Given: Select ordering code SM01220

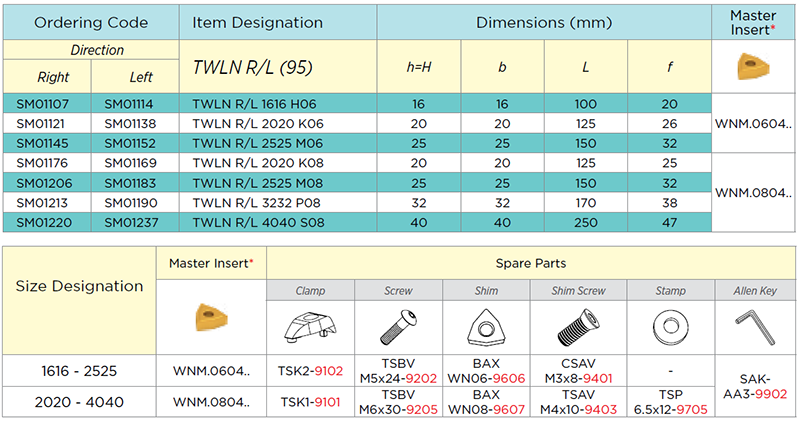Looking at the screenshot, I should 44,223.
